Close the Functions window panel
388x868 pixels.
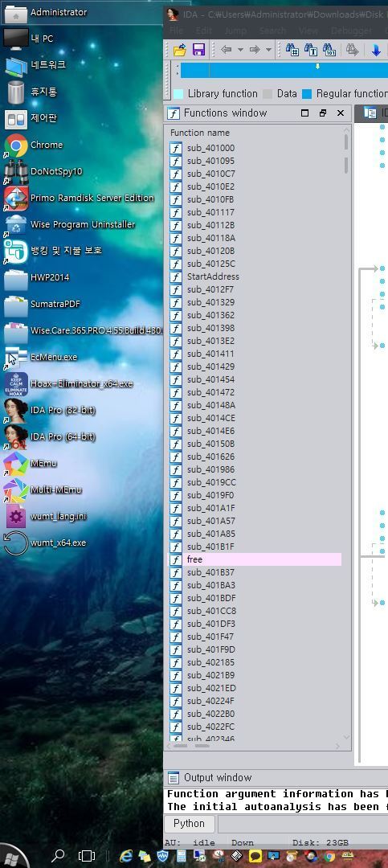point(341,113)
